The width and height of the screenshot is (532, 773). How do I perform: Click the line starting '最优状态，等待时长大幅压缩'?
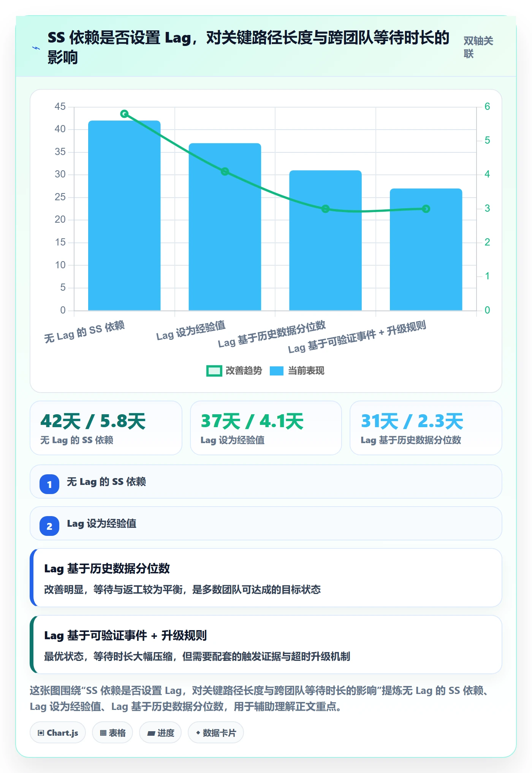point(197,656)
